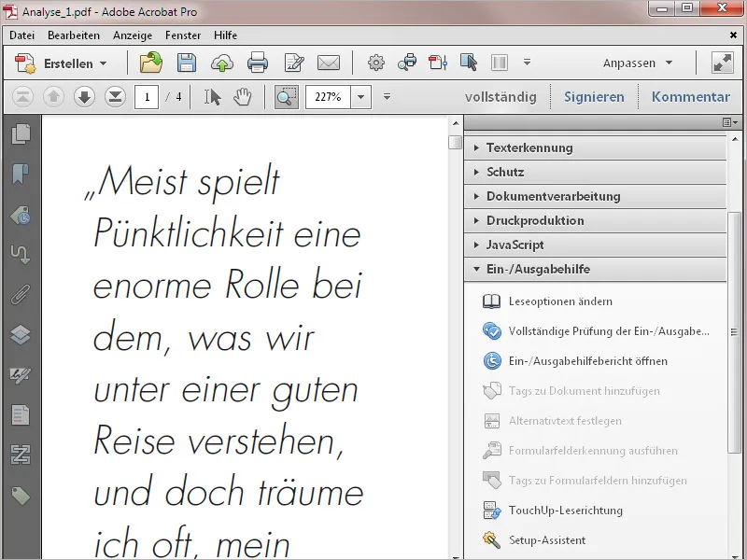This screenshot has height=560, width=747.
Task: Click the Erstellen PDF icon
Action: (x=25, y=63)
